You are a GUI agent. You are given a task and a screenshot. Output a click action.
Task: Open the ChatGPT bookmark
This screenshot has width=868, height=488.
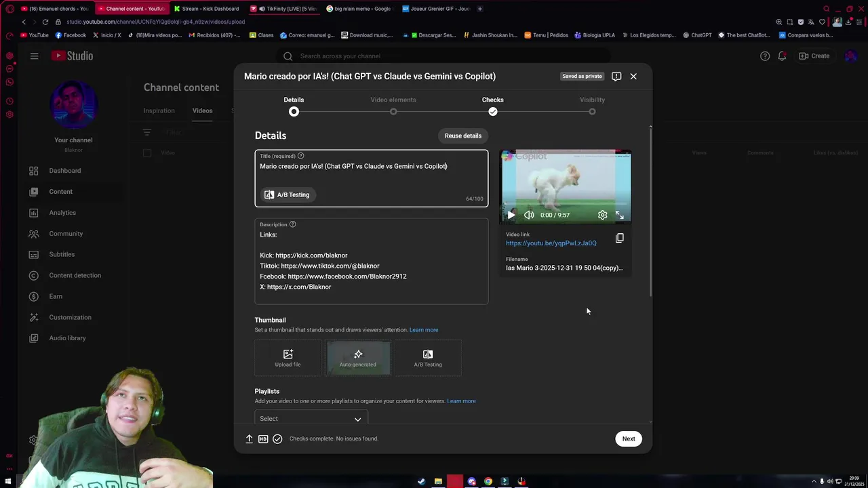pos(697,35)
